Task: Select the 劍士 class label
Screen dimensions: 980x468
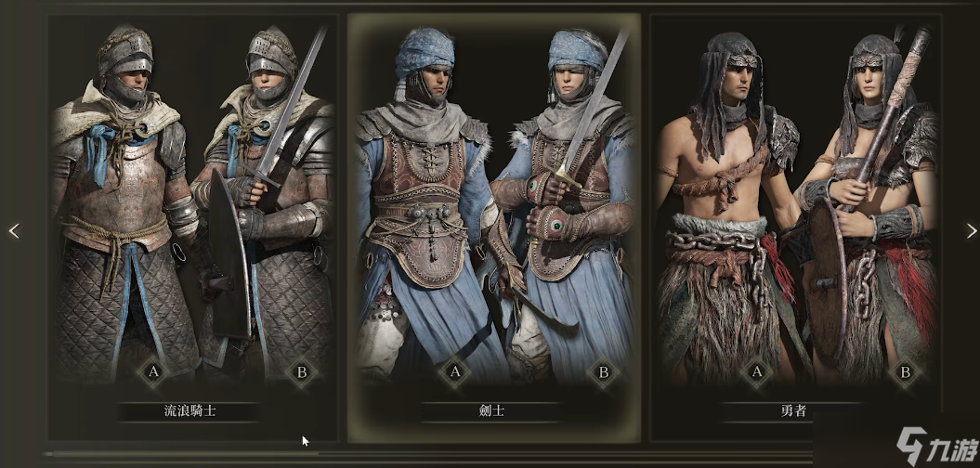Action: (x=491, y=411)
